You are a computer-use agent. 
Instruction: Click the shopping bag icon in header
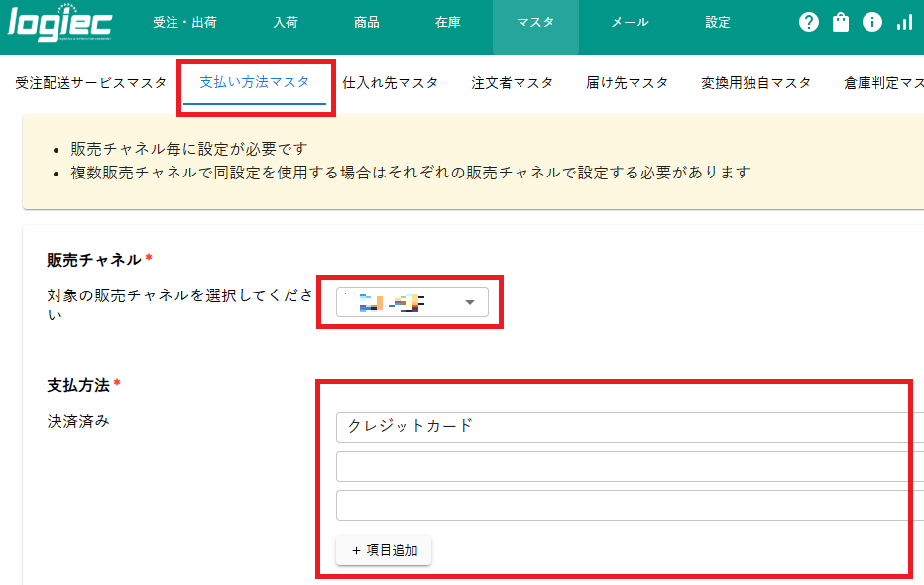840,21
